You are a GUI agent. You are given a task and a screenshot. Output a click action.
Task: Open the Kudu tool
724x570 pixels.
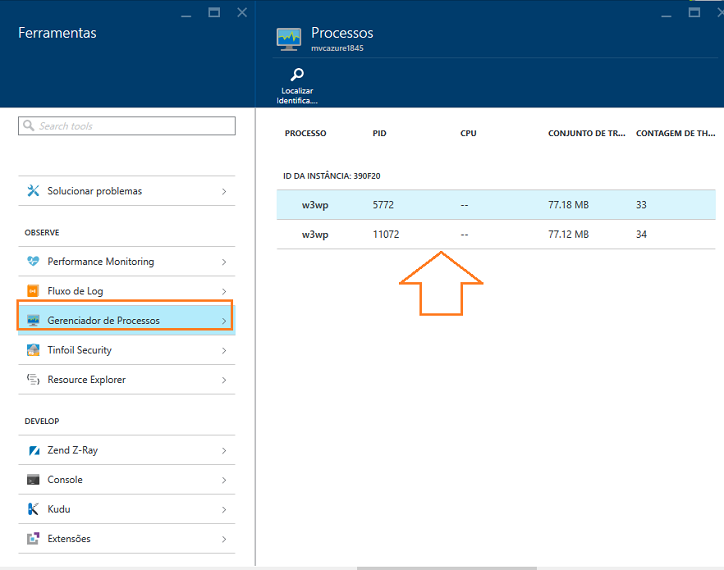127,509
